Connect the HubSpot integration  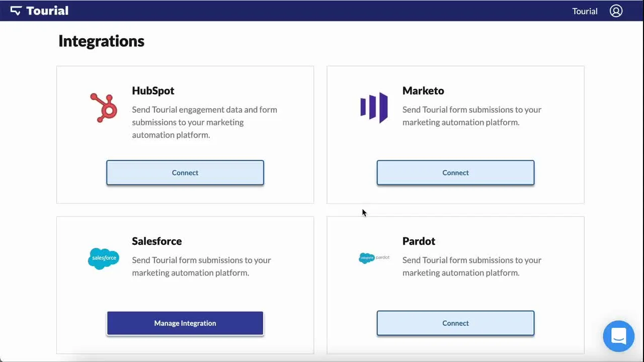pyautogui.click(x=185, y=172)
